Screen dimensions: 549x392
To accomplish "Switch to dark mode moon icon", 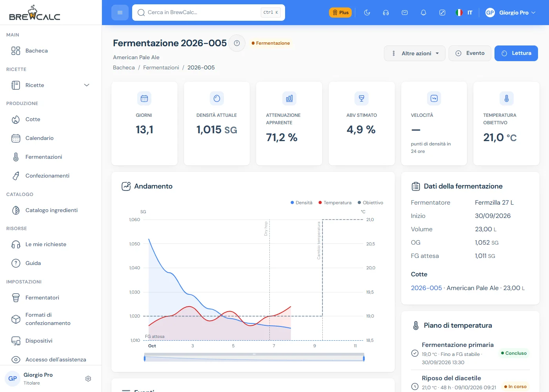I will point(367,13).
